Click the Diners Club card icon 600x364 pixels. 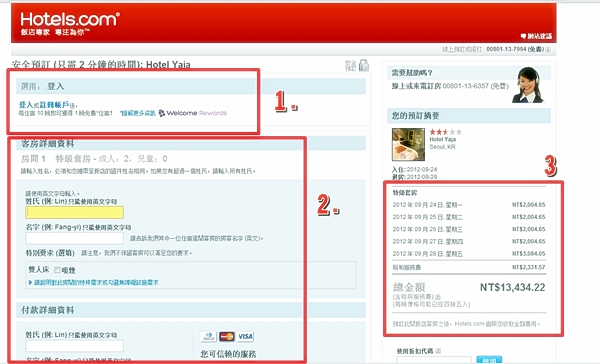(209, 337)
